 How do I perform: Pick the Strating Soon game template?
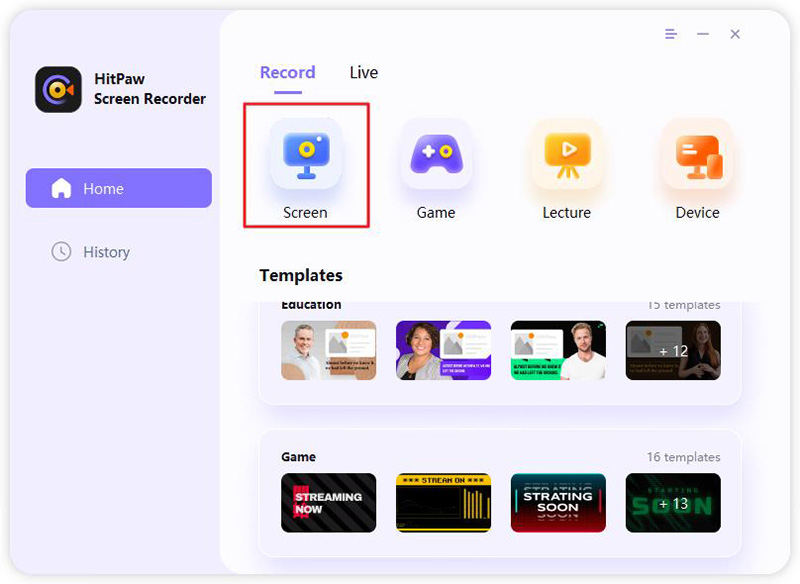[x=558, y=502]
